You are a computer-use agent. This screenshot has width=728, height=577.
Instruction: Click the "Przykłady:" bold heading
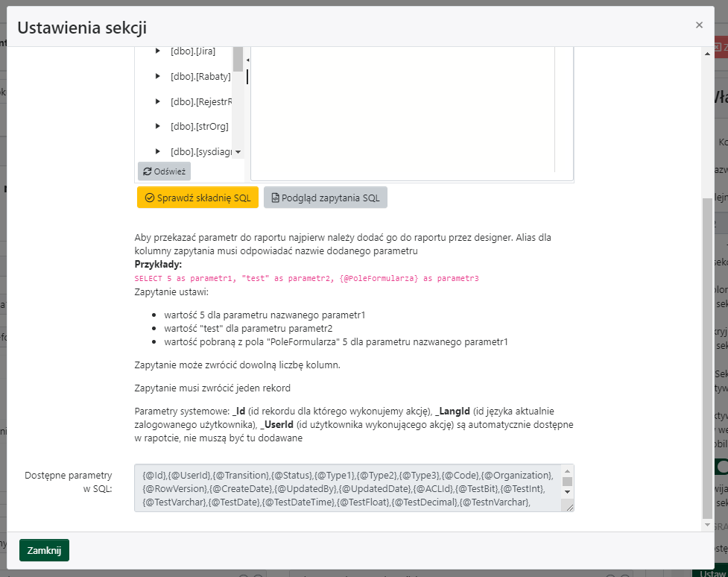[158, 265]
